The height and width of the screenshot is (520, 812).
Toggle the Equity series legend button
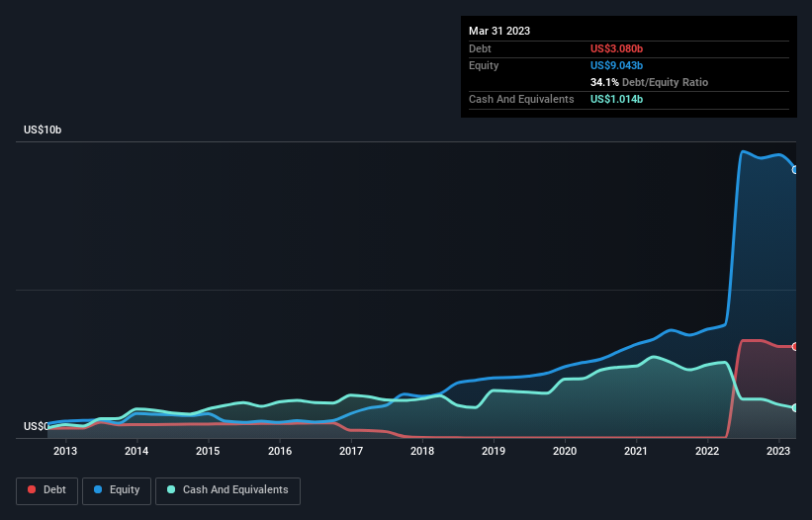pyautogui.click(x=117, y=490)
